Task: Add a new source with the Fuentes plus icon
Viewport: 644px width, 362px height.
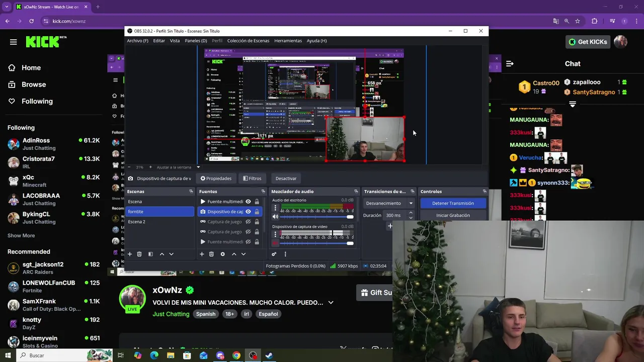Action: click(x=202, y=254)
